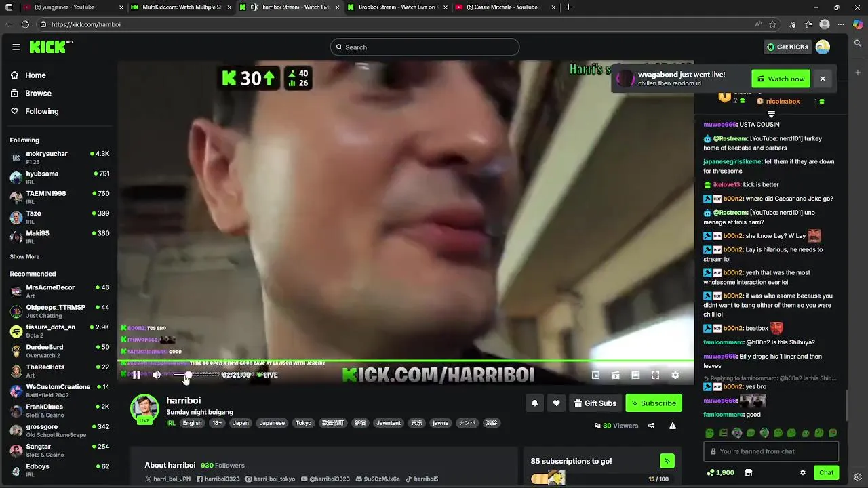Click the Japan tag

click(241, 423)
